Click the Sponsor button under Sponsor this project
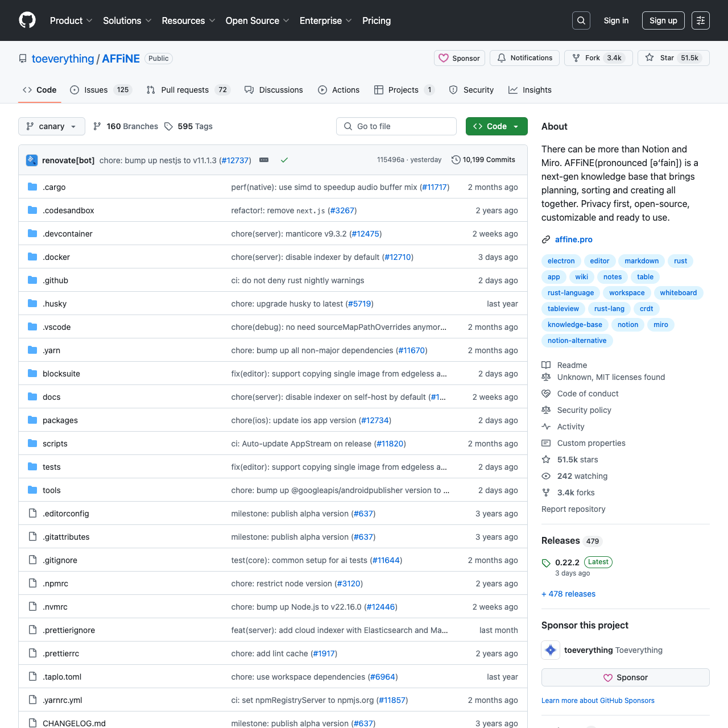The image size is (728, 728). pyautogui.click(x=626, y=677)
